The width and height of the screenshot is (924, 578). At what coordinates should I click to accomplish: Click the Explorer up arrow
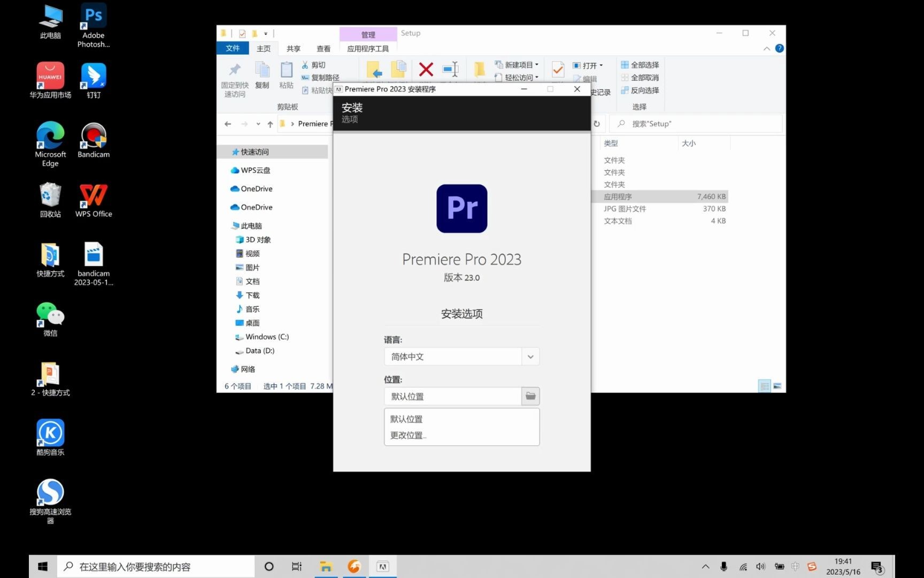pyautogui.click(x=270, y=124)
